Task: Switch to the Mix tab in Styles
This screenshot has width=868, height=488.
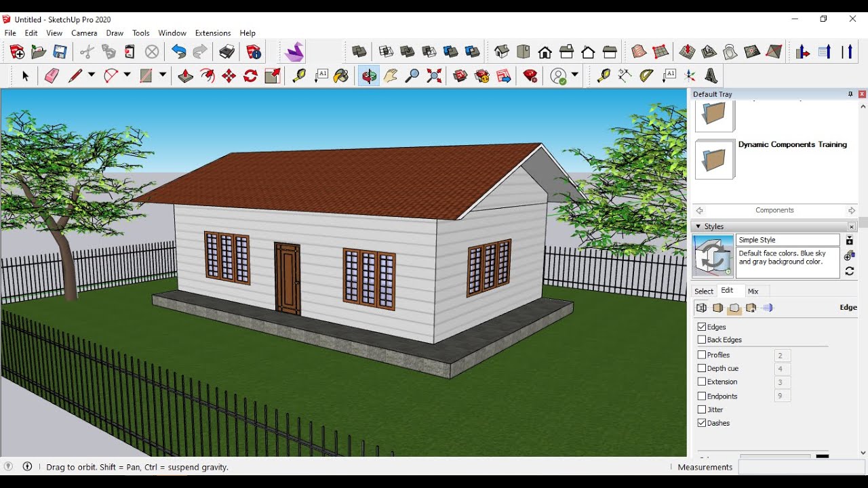Action: 753,291
